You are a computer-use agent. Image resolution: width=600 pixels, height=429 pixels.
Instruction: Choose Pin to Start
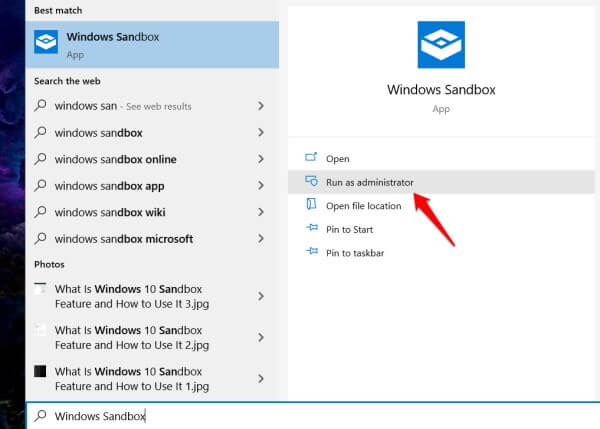[441, 229]
